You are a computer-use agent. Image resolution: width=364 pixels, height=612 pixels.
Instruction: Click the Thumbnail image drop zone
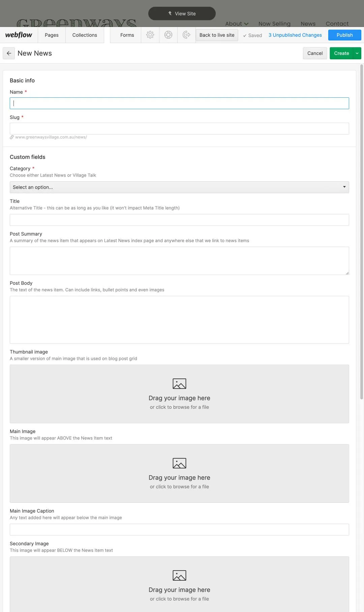coord(179,394)
